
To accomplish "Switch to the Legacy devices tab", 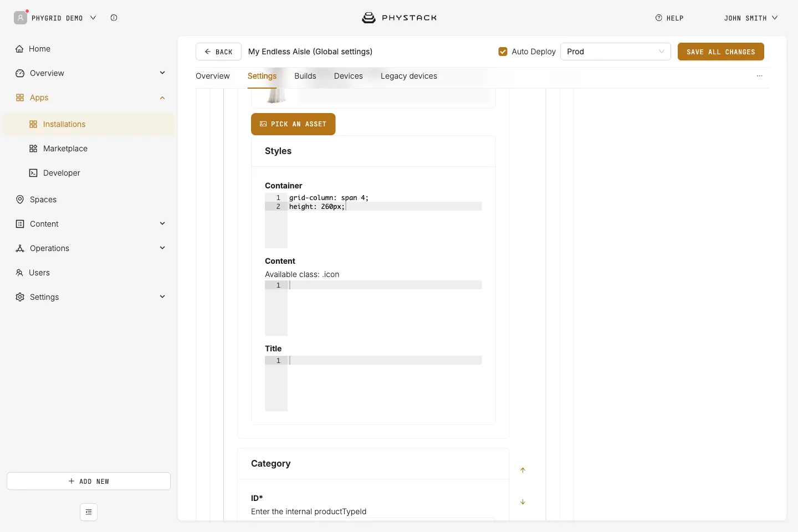I will click(x=409, y=76).
